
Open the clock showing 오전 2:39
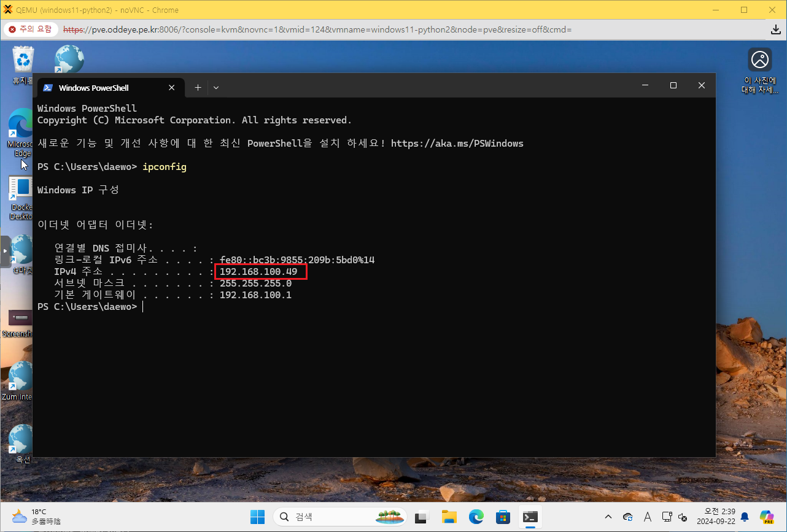coord(715,517)
